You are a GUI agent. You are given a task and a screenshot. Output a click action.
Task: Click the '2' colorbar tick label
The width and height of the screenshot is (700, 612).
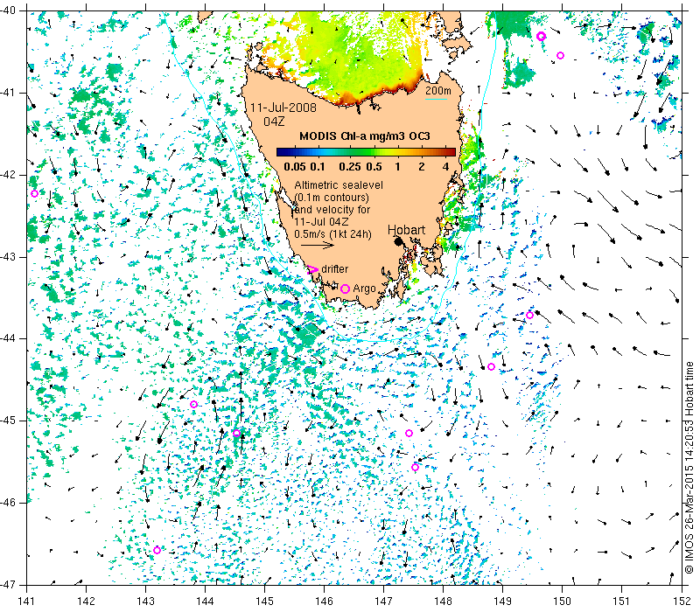[x=422, y=167]
